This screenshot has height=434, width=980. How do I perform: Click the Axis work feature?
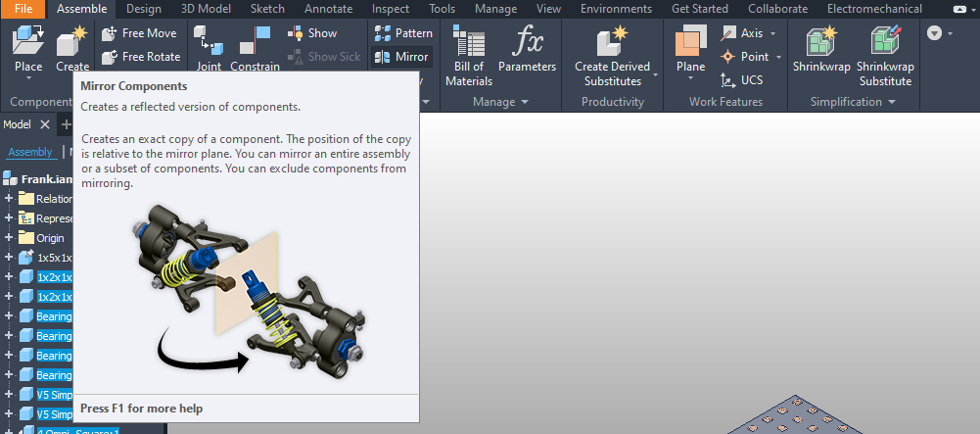742,33
